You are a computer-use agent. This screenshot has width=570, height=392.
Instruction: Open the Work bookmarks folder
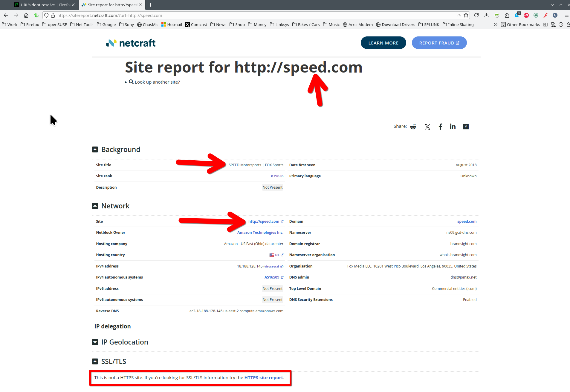[10, 24]
